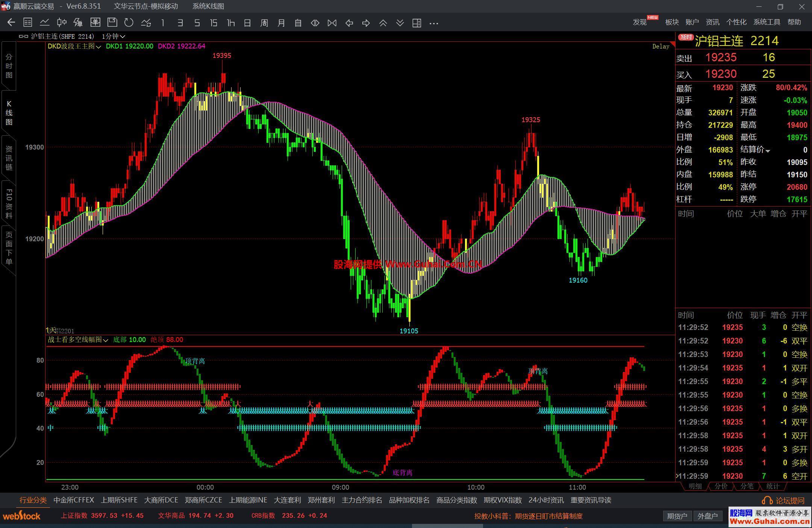The width and height of the screenshot is (812, 528).
Task: Open the quote list icon
Action: point(27,23)
